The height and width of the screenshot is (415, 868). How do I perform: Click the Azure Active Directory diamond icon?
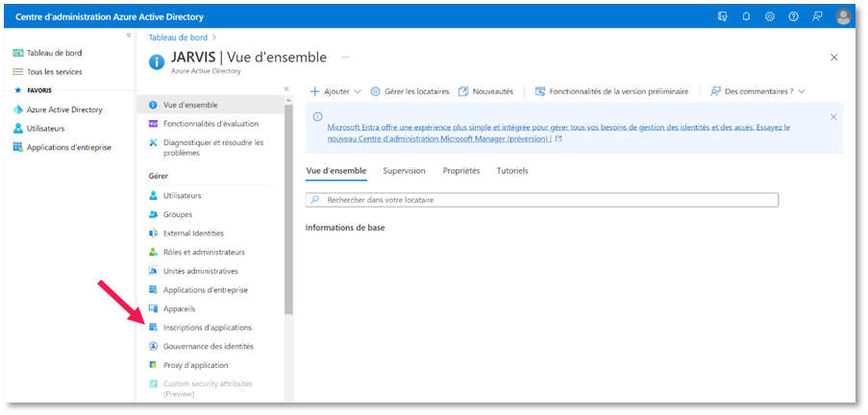17,110
